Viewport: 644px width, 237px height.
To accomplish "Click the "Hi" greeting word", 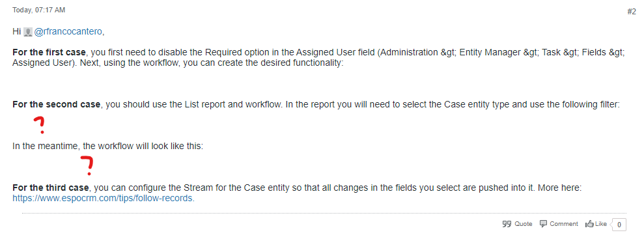I will (17, 32).
